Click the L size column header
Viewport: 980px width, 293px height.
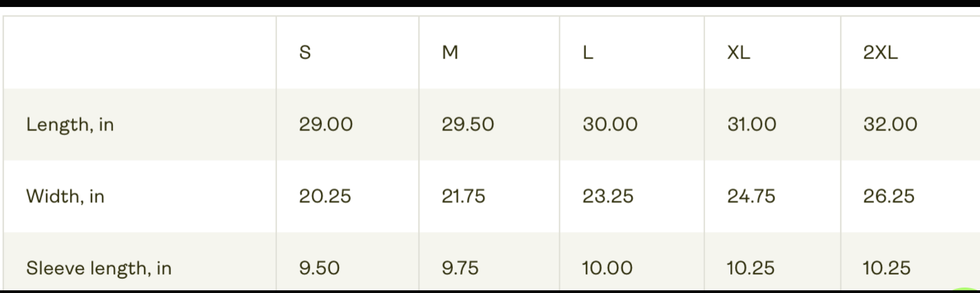pyautogui.click(x=588, y=52)
